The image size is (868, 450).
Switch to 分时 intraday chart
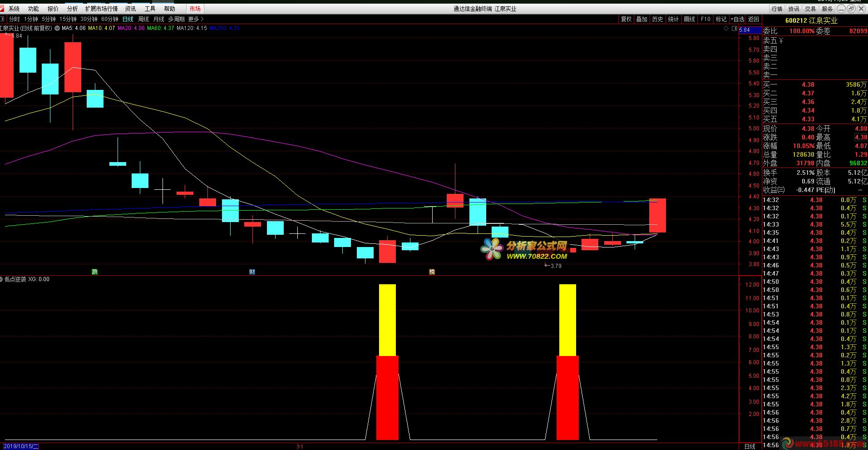click(15, 19)
